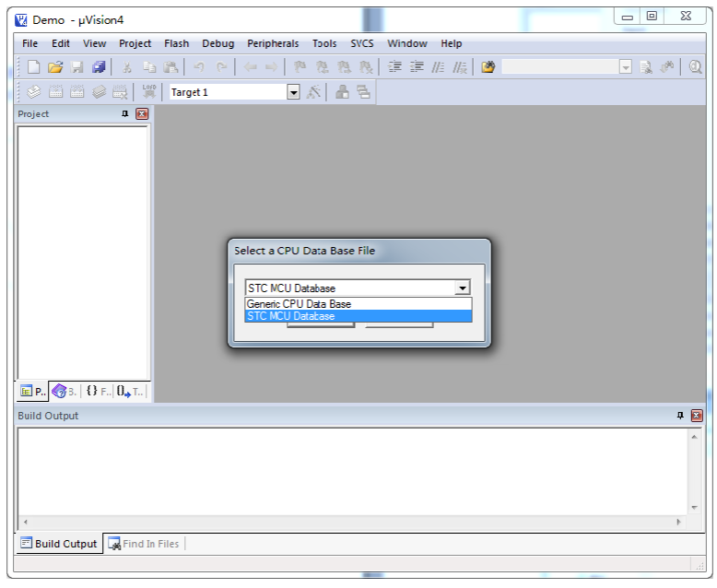The height and width of the screenshot is (588, 717).
Task: Click the Stop Build icon
Action: click(120, 92)
